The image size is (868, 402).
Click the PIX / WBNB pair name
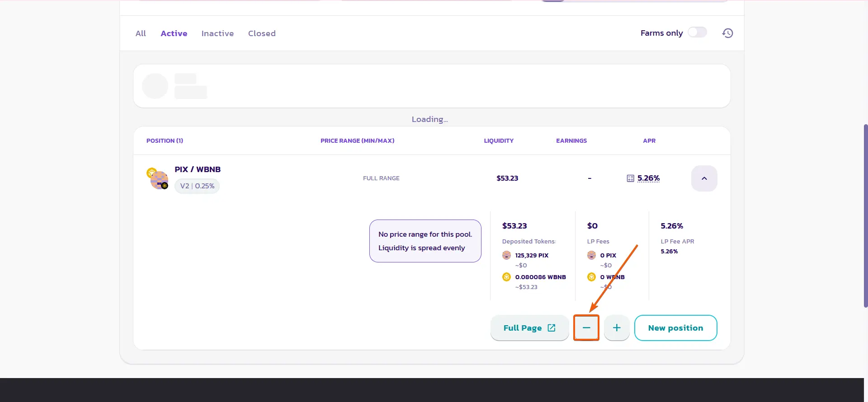198,169
